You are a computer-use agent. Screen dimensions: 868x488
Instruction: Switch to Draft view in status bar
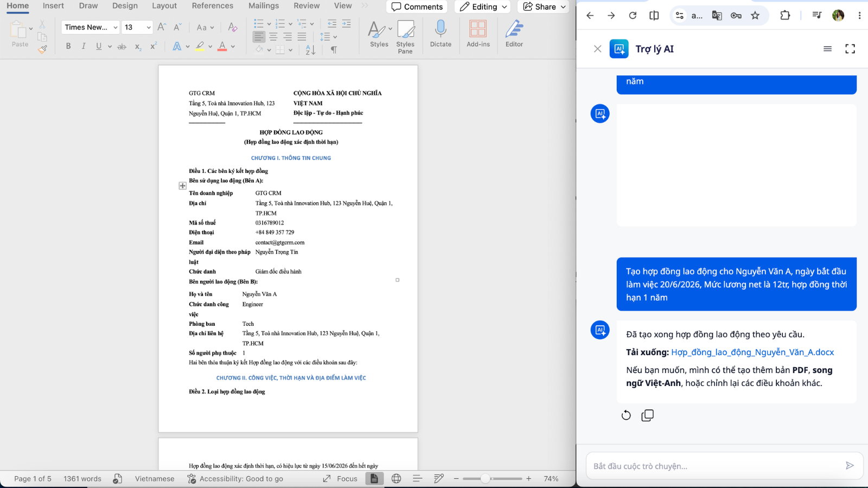[439, 479]
